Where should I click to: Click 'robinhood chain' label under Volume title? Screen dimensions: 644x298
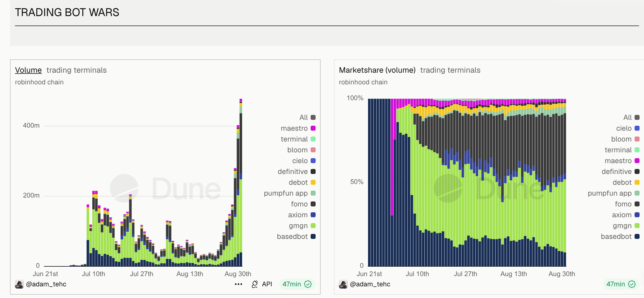click(x=39, y=82)
